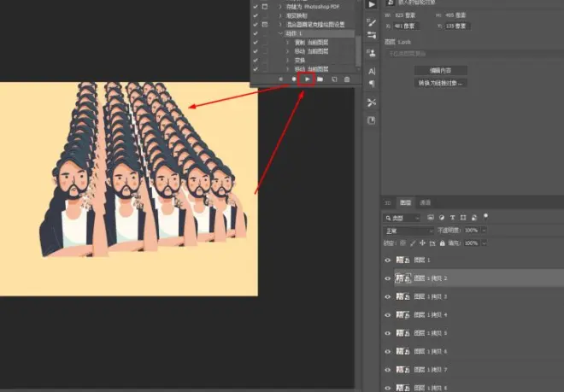Open the Brush Settings panel icon
The image size is (564, 392).
[372, 23]
